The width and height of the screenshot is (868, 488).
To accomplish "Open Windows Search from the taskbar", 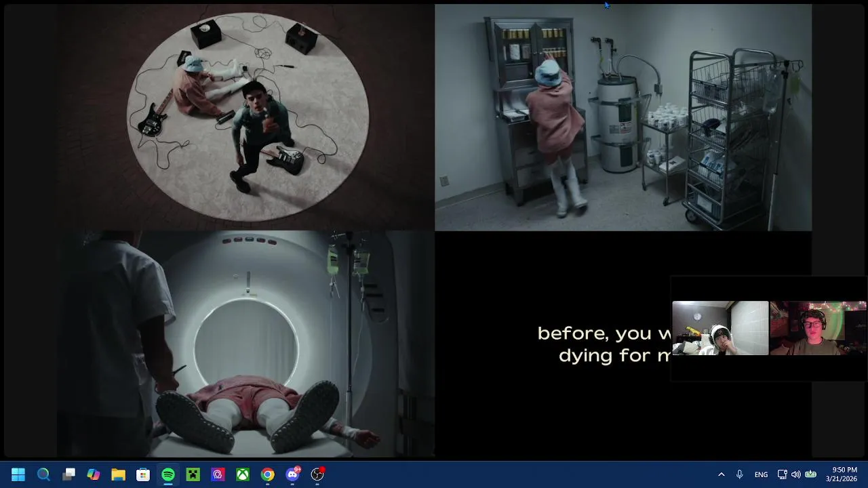I will [43, 474].
